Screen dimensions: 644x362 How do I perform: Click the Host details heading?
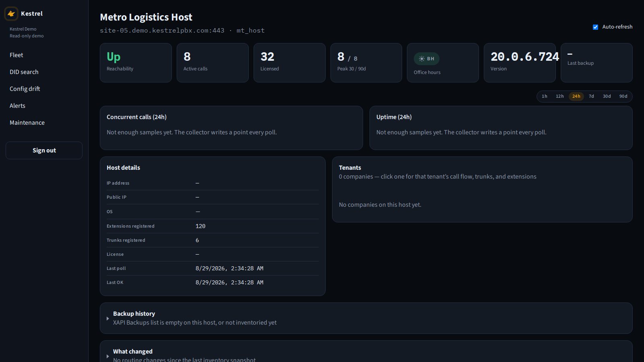[123, 168]
